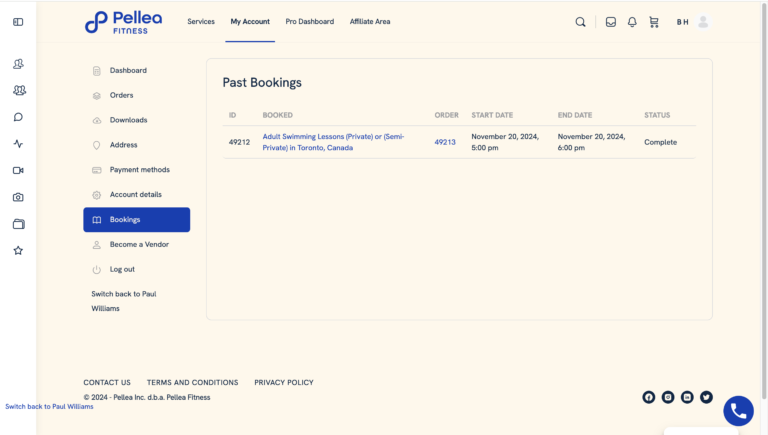768x435 pixels.
Task: Open the notifications bell icon
Action: 632,22
